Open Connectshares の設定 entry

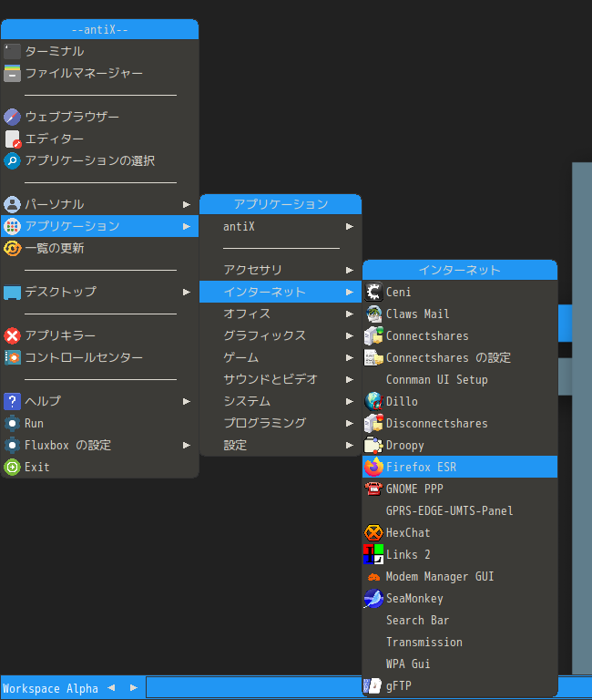460,357
